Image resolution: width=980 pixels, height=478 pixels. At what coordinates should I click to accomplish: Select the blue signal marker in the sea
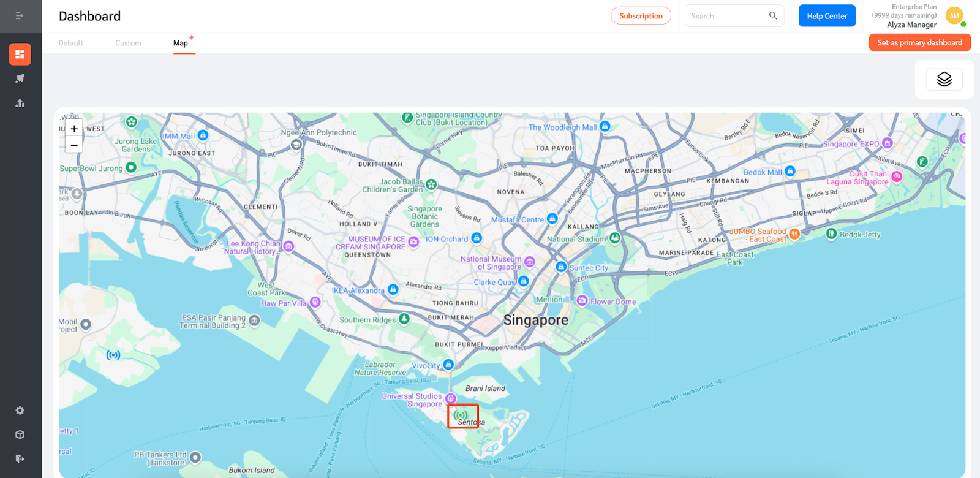pos(113,355)
